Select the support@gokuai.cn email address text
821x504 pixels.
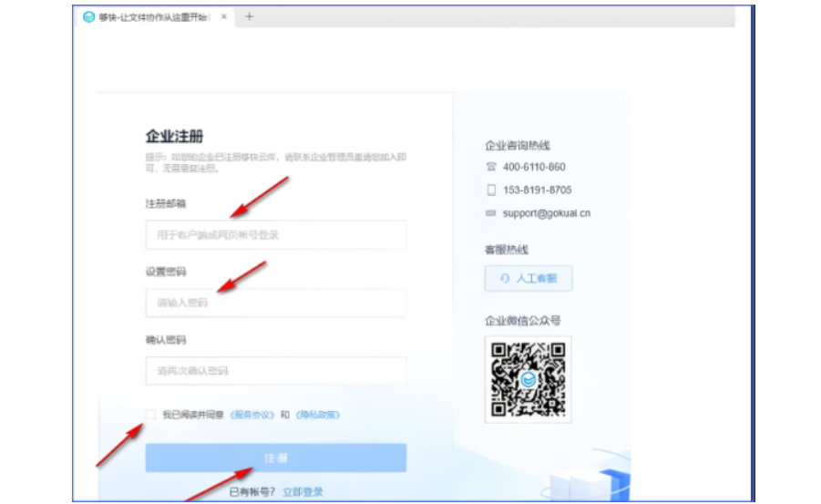coord(547,213)
